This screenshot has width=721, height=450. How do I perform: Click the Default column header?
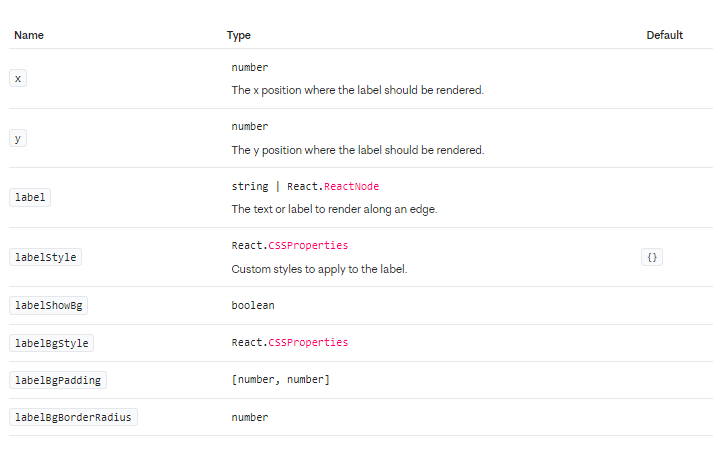664,35
